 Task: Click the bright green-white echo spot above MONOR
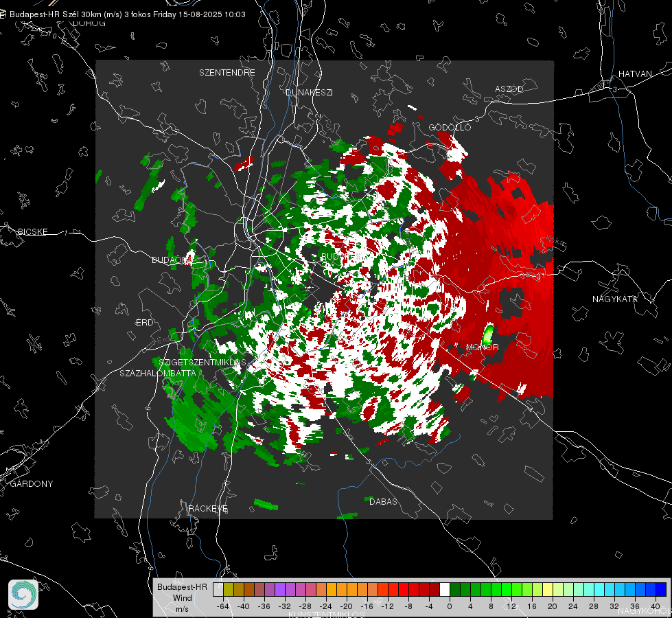point(488,334)
